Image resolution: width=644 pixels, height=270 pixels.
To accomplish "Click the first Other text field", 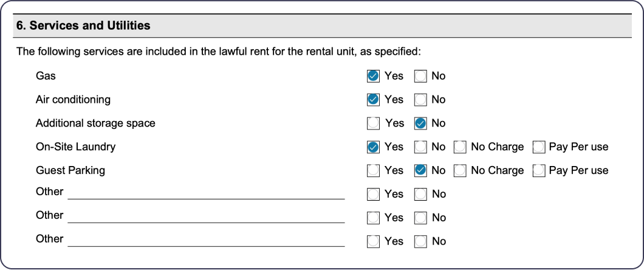I will 206,193.
